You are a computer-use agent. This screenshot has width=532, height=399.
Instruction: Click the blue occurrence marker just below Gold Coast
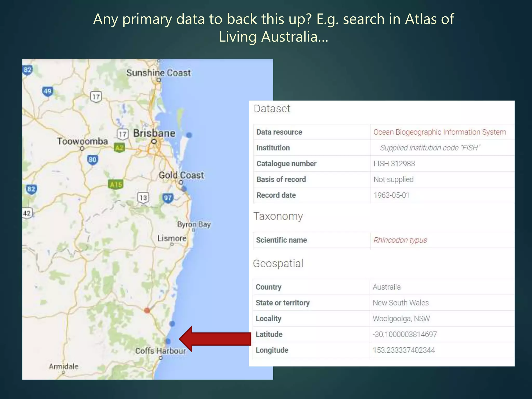184,189
